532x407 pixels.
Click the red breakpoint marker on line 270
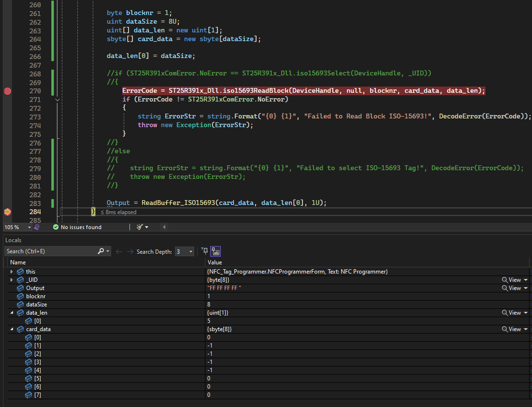[x=7, y=91]
